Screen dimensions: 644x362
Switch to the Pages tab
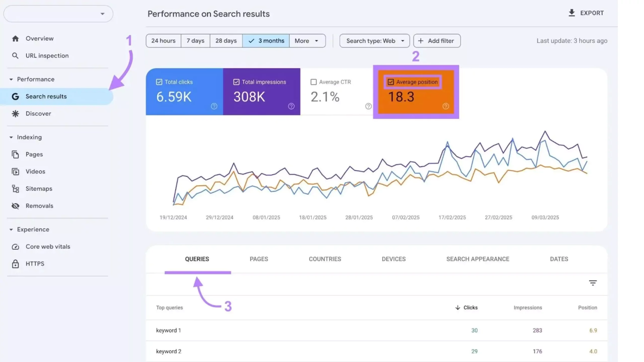point(259,259)
